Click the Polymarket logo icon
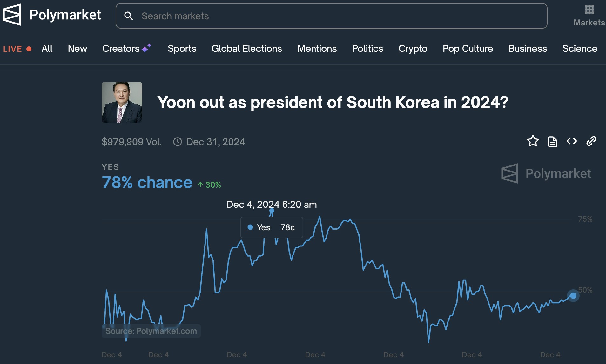Screen dimensions: 606x364 click(12, 15)
